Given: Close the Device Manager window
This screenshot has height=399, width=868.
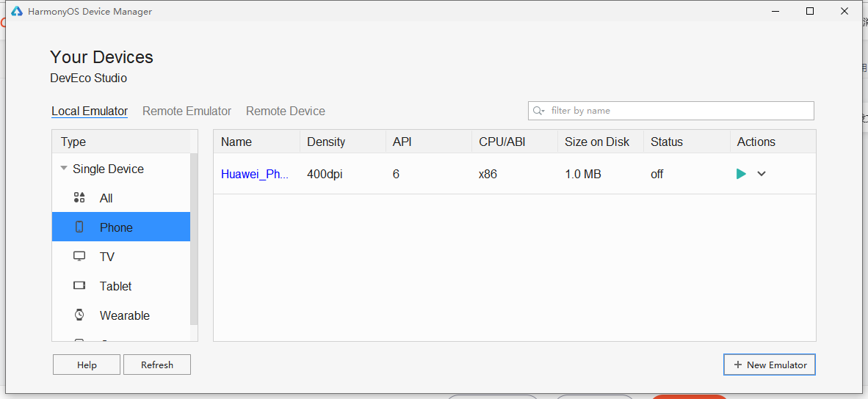Looking at the screenshot, I should point(845,11).
